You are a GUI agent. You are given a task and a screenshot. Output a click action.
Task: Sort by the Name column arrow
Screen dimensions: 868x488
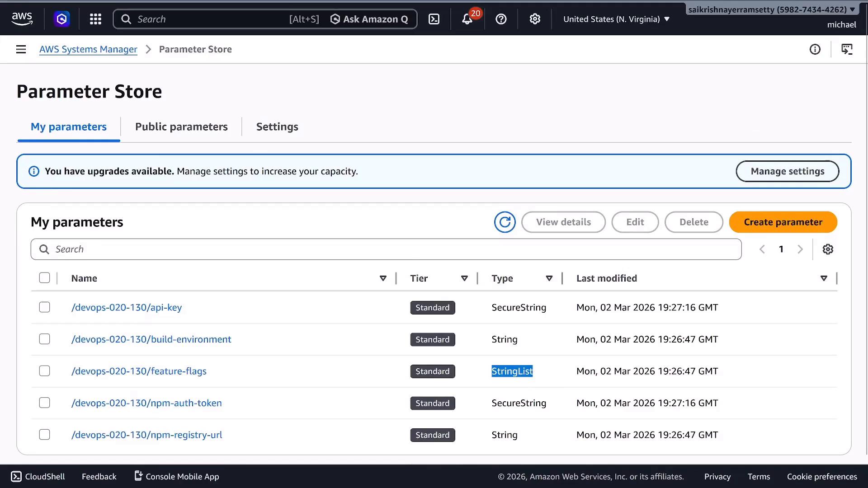383,278
